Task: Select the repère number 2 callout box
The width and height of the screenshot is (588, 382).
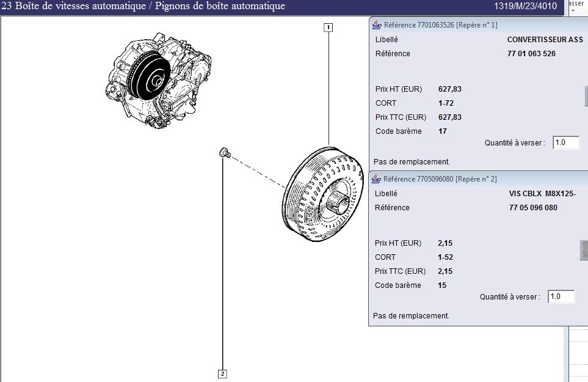Action: [222, 373]
